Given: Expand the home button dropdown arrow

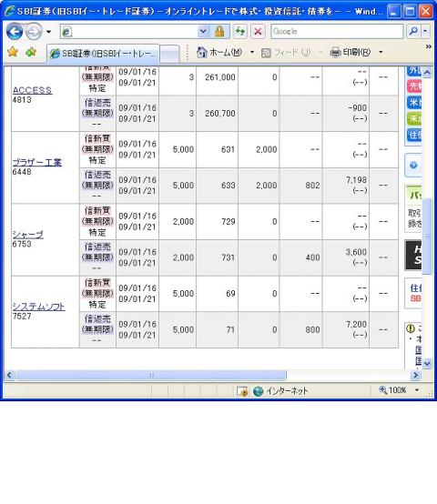Looking at the screenshot, I should point(252,52).
